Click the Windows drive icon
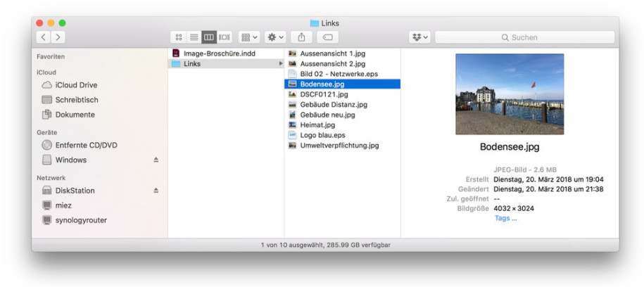 point(47,160)
